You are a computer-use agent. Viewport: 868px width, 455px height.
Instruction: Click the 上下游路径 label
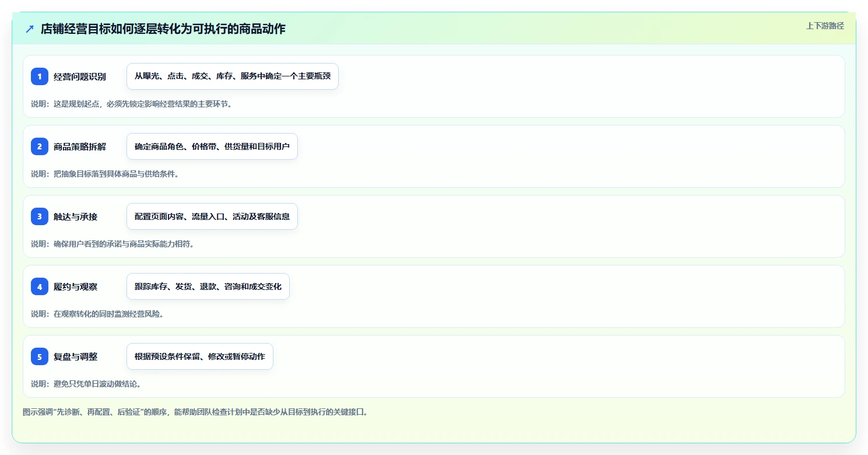pyautogui.click(x=825, y=26)
